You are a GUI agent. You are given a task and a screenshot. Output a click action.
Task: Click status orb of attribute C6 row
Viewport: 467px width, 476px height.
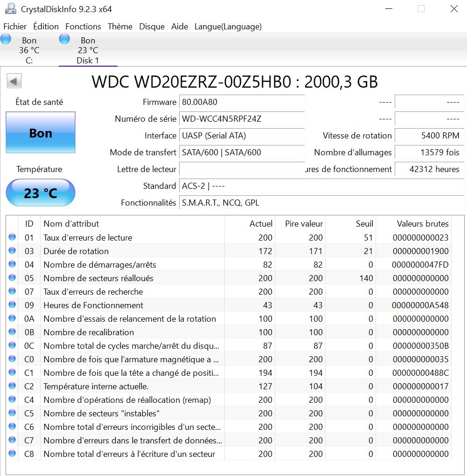pyautogui.click(x=12, y=426)
